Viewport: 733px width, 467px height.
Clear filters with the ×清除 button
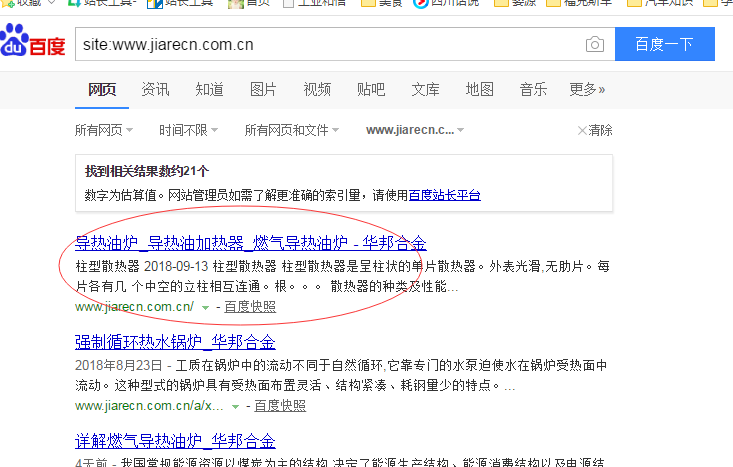pyautogui.click(x=595, y=130)
